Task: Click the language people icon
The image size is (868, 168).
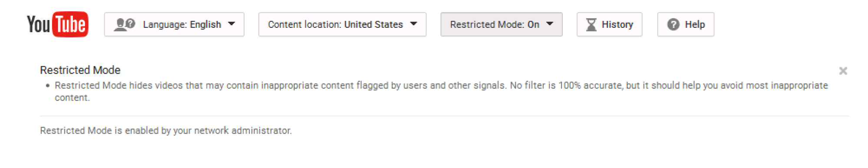Action: click(x=125, y=24)
